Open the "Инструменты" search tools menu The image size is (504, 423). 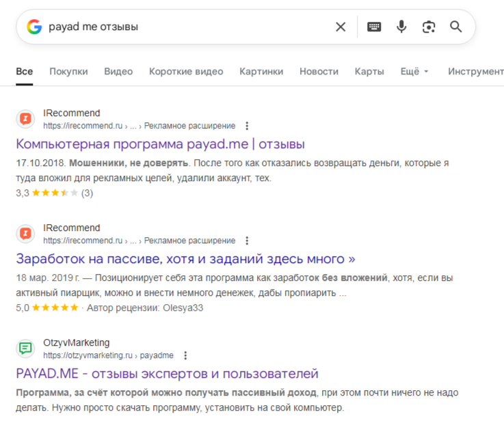point(475,71)
